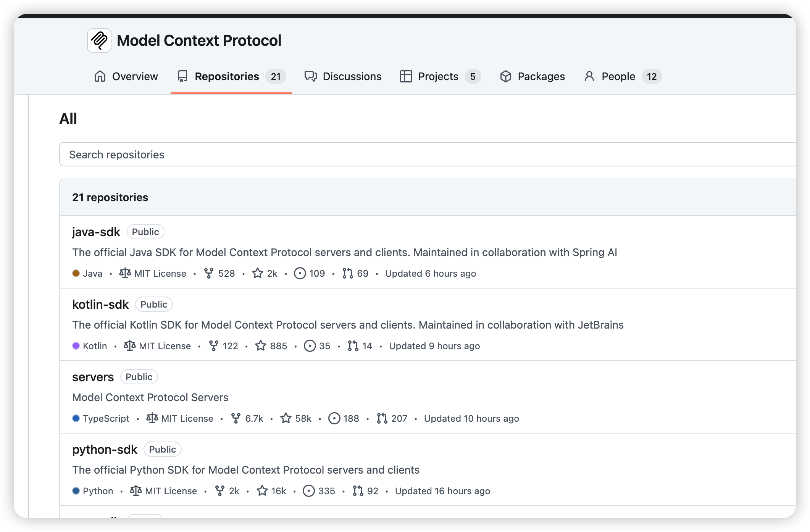
Task: Click the star icon for kotlin-sdk
Action: (261, 346)
